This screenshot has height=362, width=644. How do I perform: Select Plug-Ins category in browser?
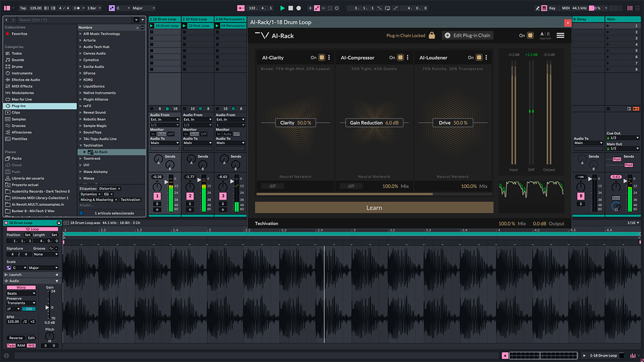pyautogui.click(x=40, y=106)
